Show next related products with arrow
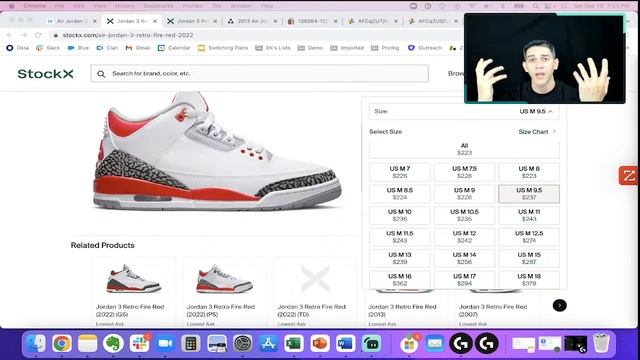Viewport: 640px width, 360px height. 560,305
